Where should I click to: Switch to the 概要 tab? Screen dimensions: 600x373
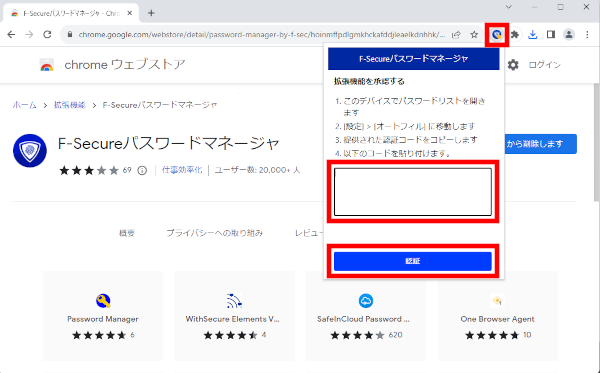pos(127,233)
